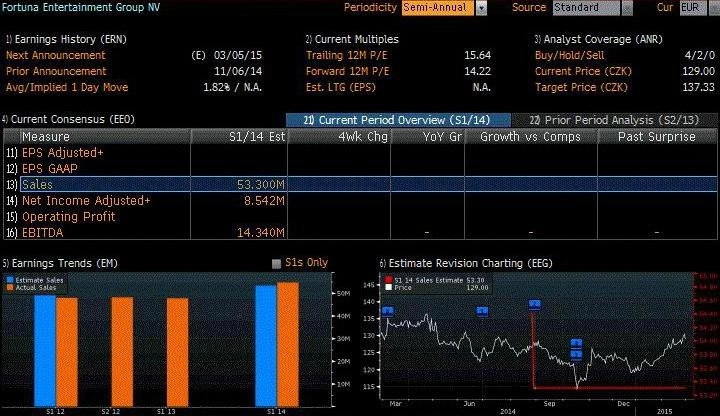Click Next Announcement label
Screen dimensions: 720x416
[56, 55]
